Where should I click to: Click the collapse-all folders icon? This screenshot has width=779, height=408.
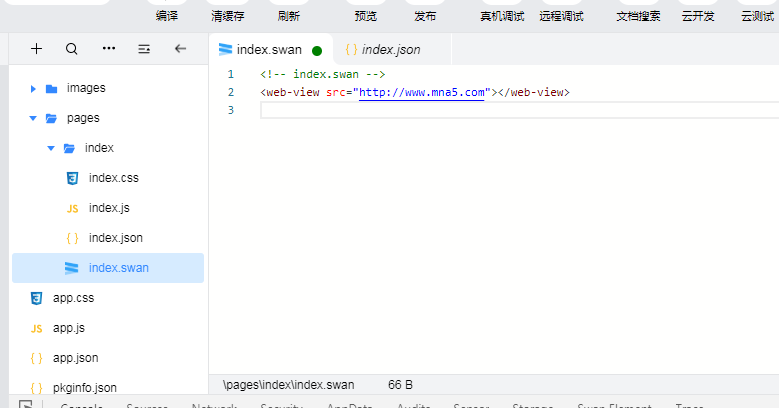[x=144, y=48]
